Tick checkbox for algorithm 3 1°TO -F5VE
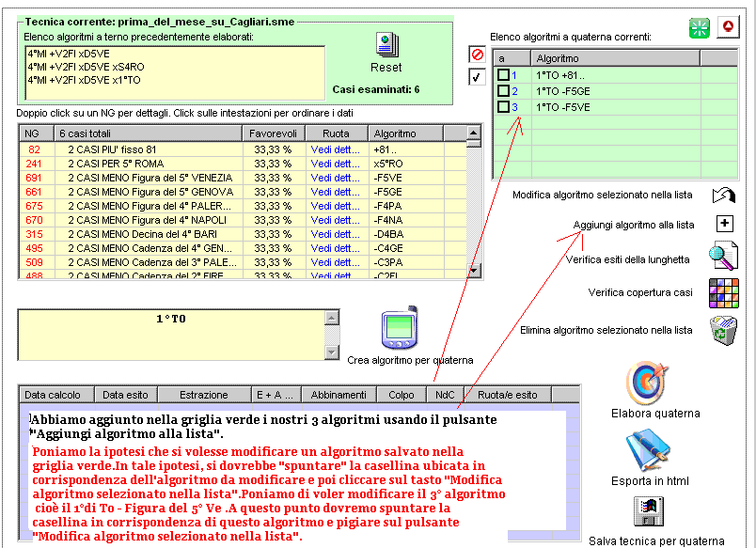The image size is (756, 548). (x=503, y=106)
